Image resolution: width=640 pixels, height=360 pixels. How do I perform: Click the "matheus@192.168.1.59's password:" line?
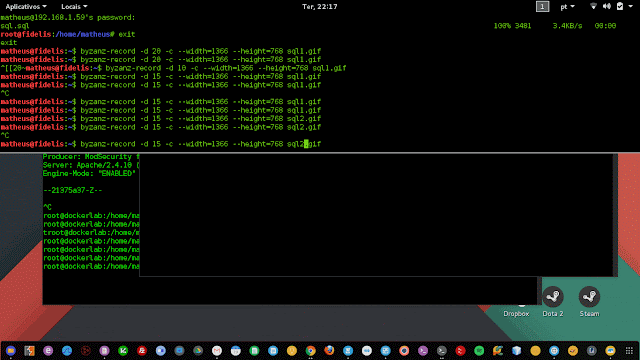[68, 18]
